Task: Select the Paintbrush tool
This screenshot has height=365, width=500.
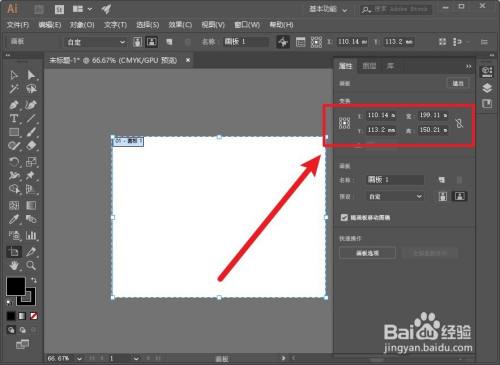Action: (31, 132)
